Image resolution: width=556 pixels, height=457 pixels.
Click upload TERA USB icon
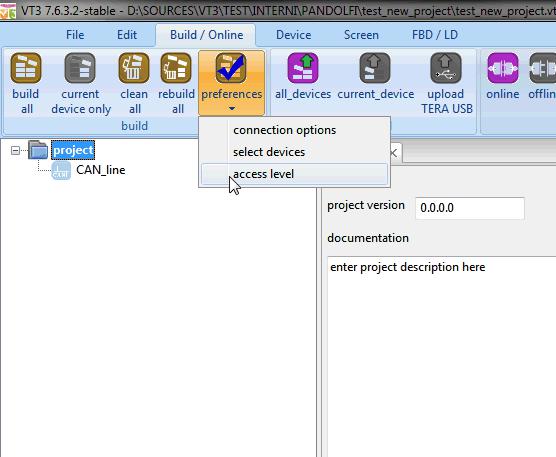[x=446, y=68]
